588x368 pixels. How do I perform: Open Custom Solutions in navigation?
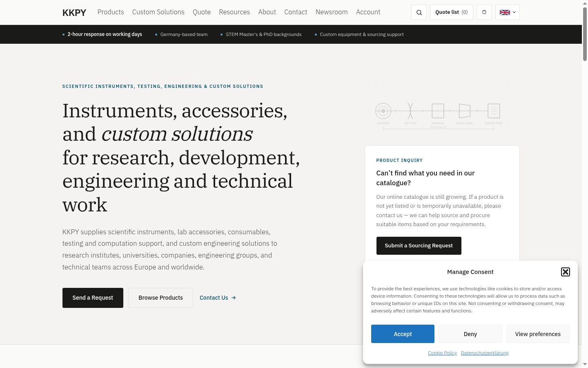158,12
